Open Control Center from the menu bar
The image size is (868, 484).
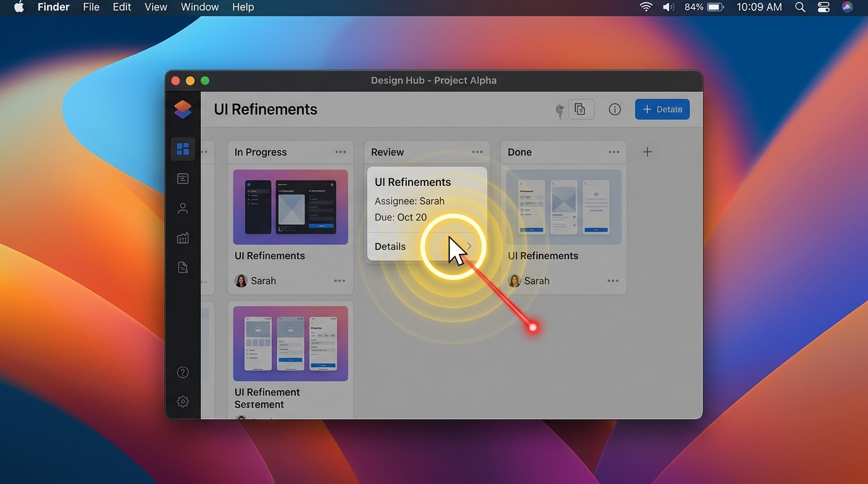coord(823,8)
